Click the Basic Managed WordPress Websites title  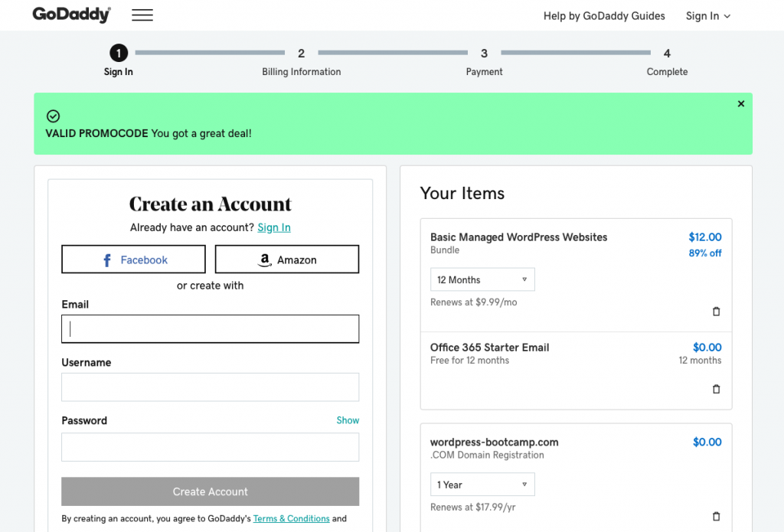518,237
